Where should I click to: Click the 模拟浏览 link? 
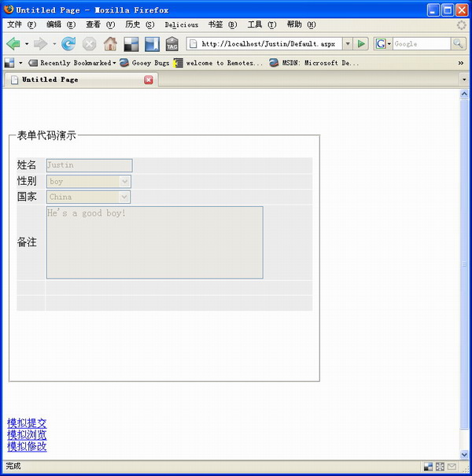(x=27, y=435)
